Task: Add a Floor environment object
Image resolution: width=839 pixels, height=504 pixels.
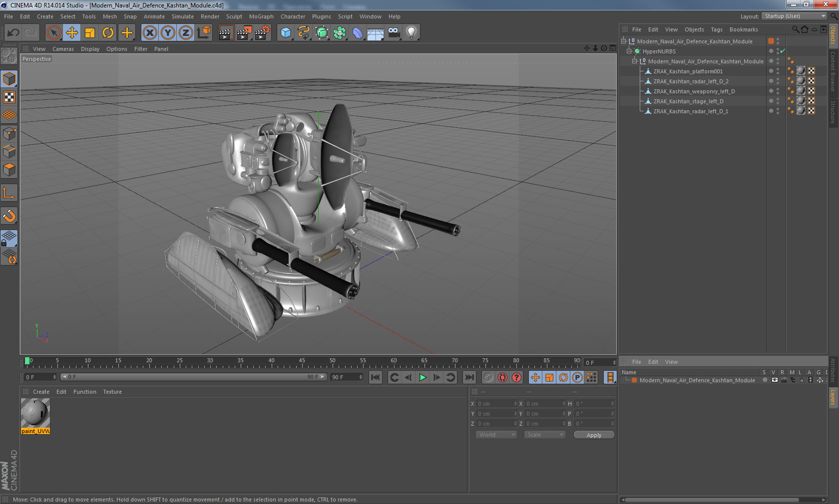Action: tap(376, 33)
